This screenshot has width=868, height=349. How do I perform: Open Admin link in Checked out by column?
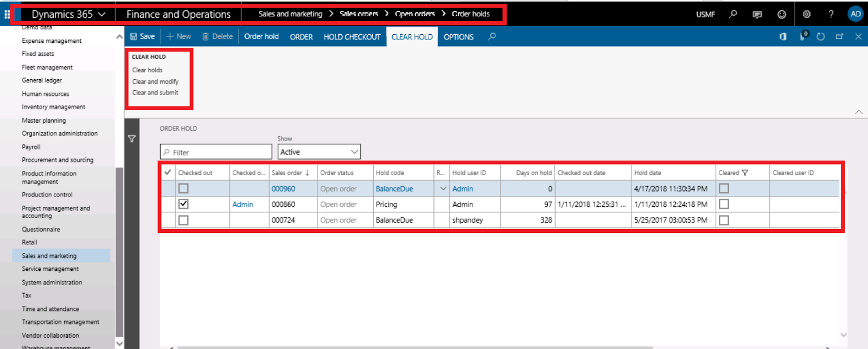(x=242, y=205)
